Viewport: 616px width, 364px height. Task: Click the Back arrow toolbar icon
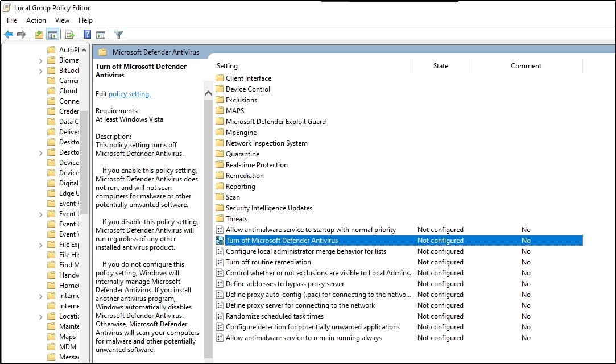point(9,35)
